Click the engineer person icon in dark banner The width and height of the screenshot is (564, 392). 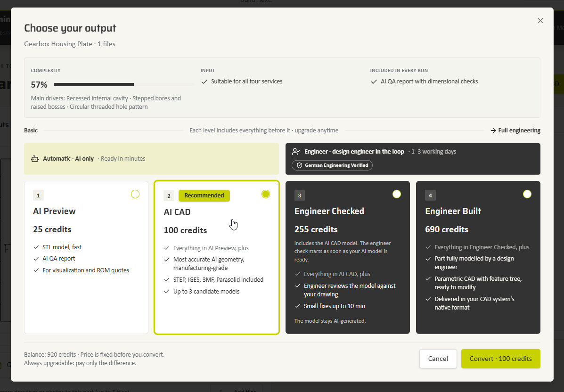tap(296, 152)
